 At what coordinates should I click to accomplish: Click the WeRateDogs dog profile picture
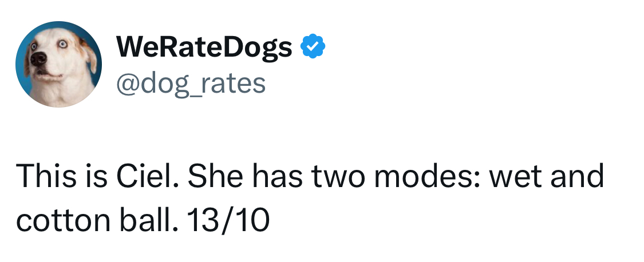(58, 65)
